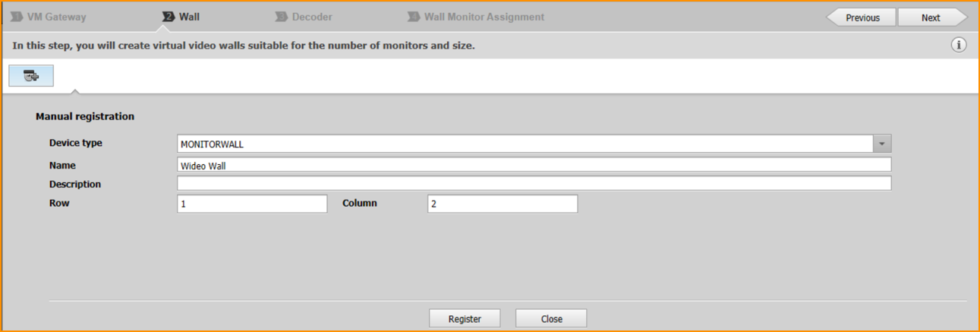Open the MONITORWALL device type combo box
980x332 pixels.
click(524, 144)
